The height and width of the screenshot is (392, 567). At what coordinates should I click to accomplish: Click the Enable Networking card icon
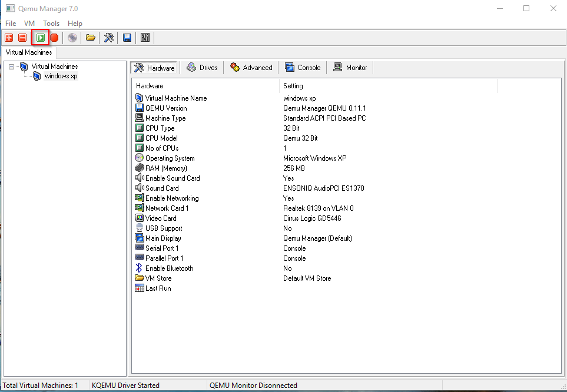click(139, 198)
